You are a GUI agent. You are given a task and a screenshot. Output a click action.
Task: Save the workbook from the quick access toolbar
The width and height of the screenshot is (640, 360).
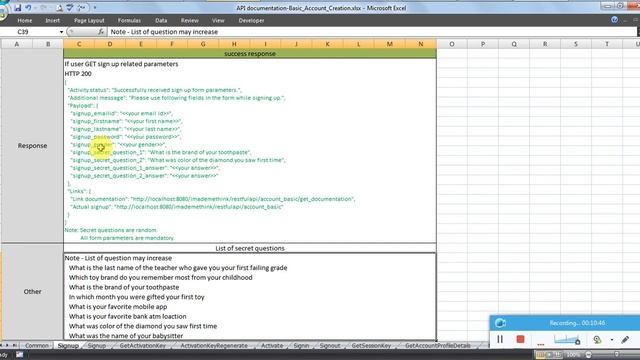tap(18, 8)
